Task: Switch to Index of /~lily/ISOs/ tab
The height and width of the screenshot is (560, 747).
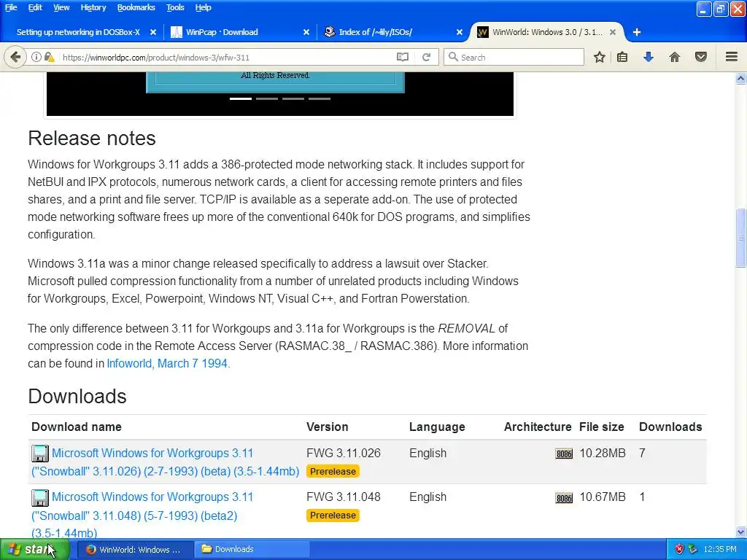Action: coord(376,32)
